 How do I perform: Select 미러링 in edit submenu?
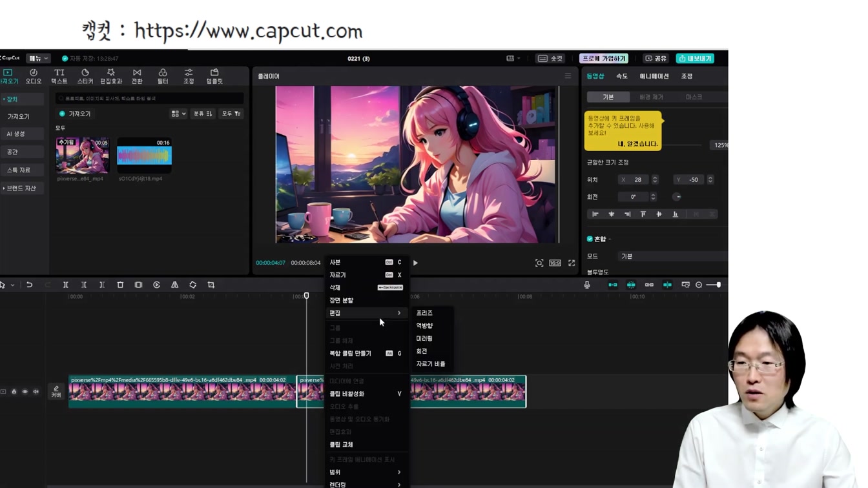coord(431,338)
